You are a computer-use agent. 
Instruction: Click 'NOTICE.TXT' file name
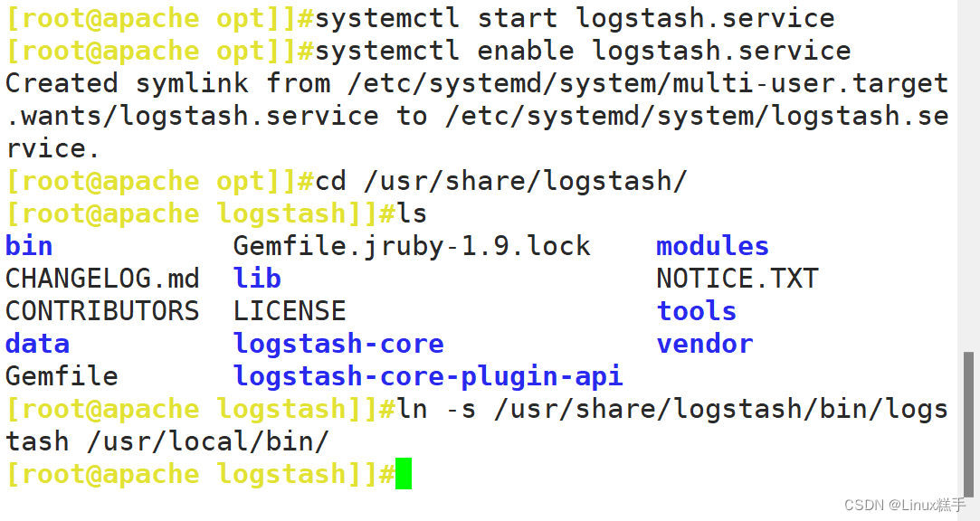[737, 279]
